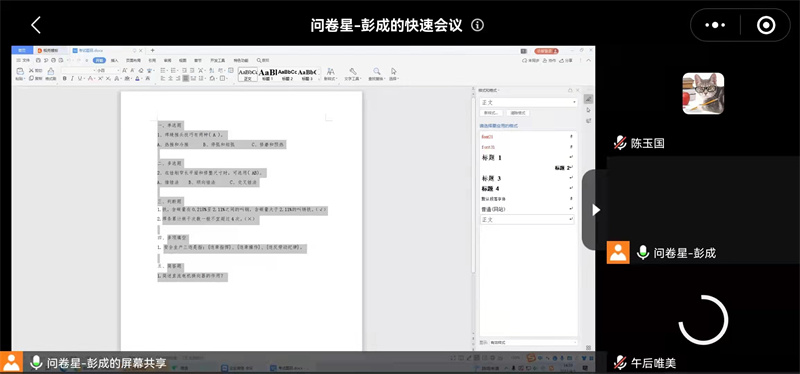Screen dimensions: 800x374
Task: Toggle underline formatting in WPS ribbon
Action: coord(80,79)
